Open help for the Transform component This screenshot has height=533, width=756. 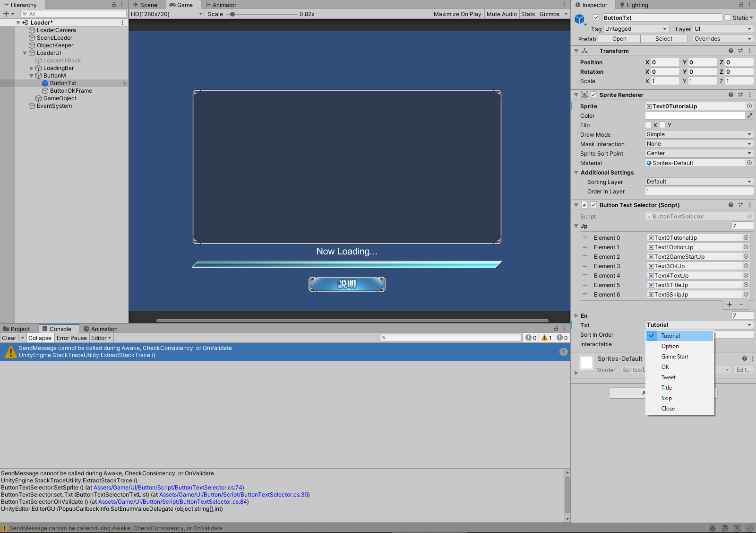[x=731, y=51]
